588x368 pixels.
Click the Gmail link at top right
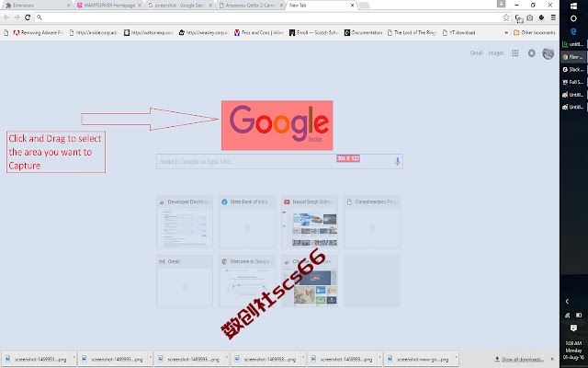[476, 53]
